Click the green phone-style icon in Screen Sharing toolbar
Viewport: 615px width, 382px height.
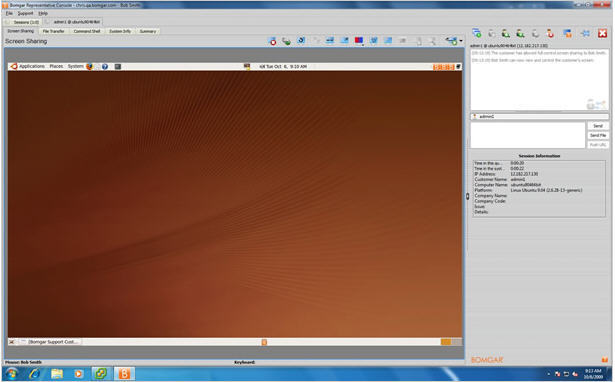coord(287,41)
